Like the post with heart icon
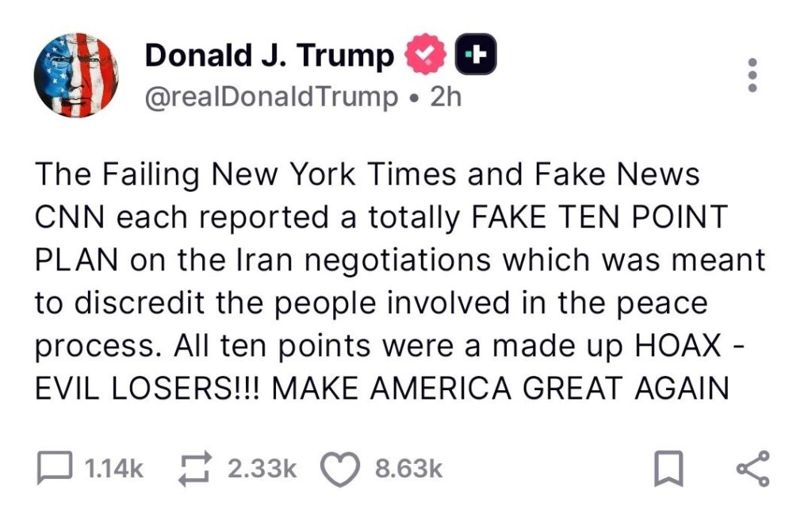812x521 pixels. [339, 469]
